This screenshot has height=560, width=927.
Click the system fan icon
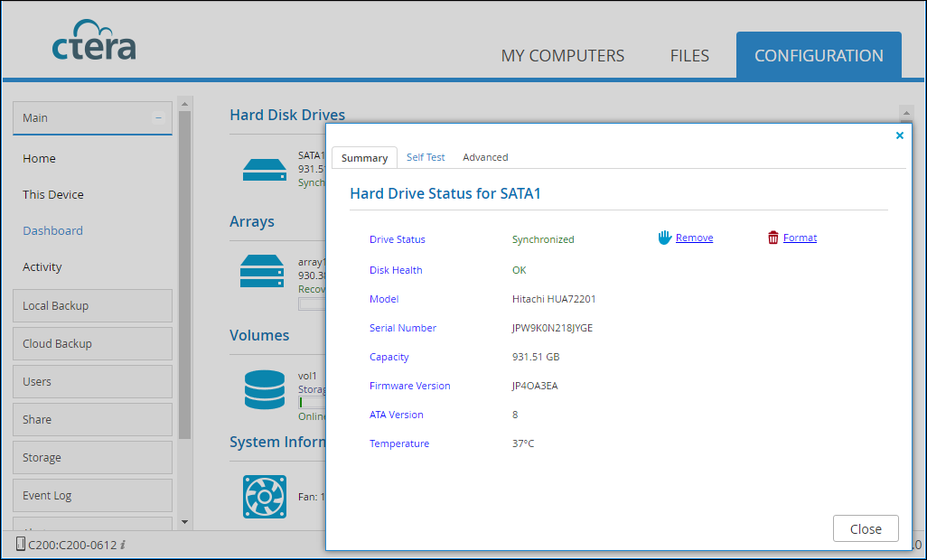pyautogui.click(x=264, y=497)
